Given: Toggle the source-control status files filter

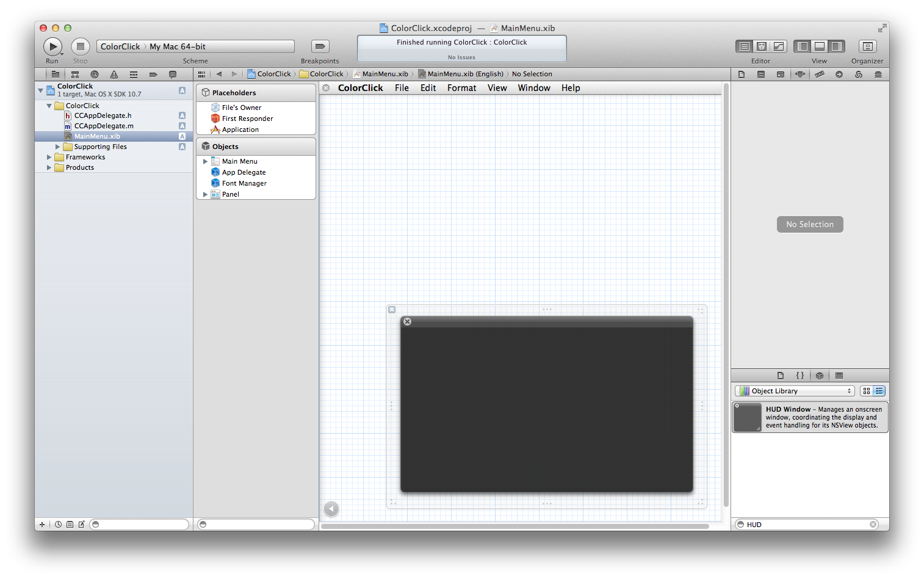Looking at the screenshot, I should tap(70, 525).
